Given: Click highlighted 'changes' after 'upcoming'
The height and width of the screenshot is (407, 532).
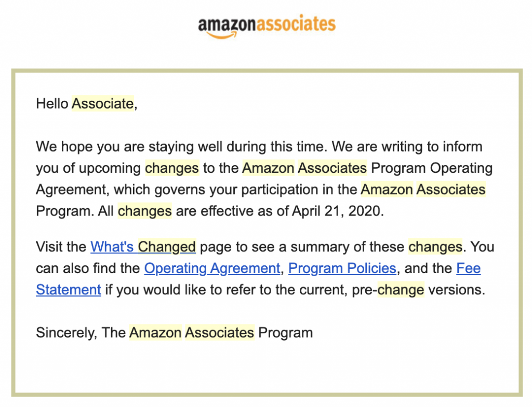Looking at the screenshot, I should click(172, 168).
